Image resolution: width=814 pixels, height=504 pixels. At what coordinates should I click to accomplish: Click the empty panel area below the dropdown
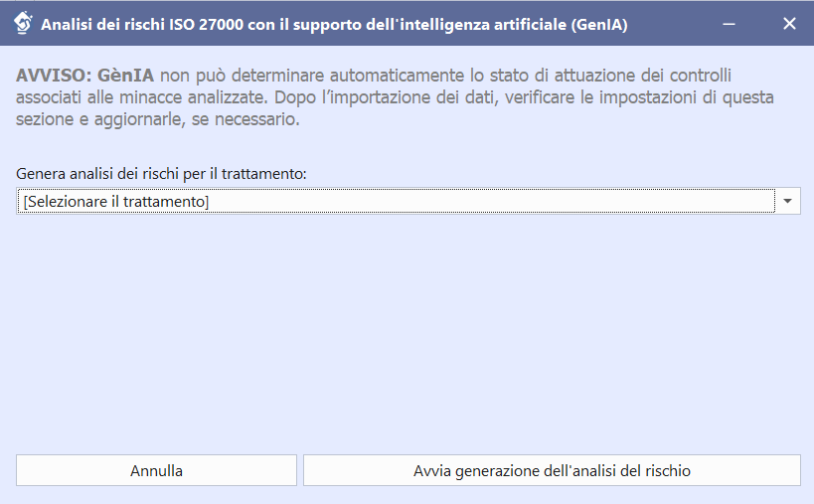click(x=407, y=328)
